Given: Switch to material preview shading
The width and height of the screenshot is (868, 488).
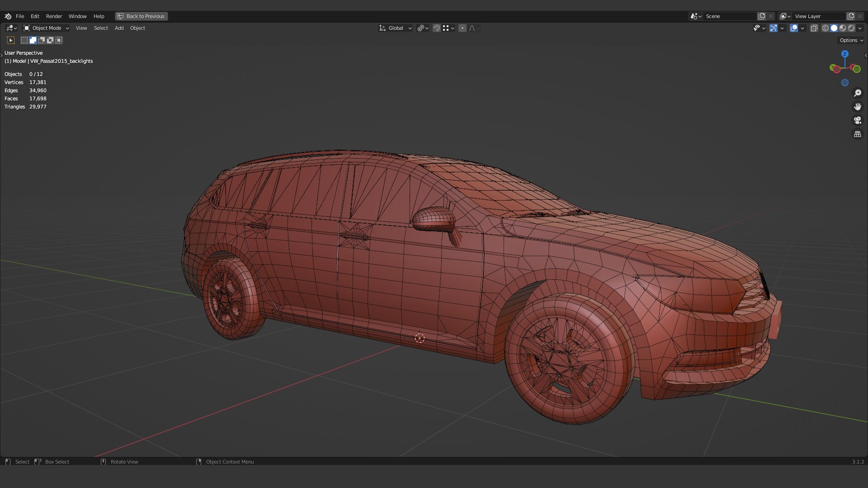Looking at the screenshot, I should [x=843, y=28].
